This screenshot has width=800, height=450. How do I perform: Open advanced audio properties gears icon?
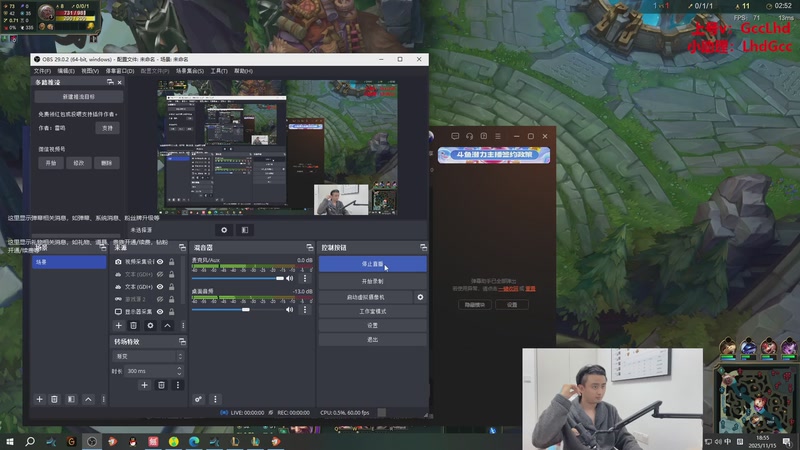click(x=198, y=399)
